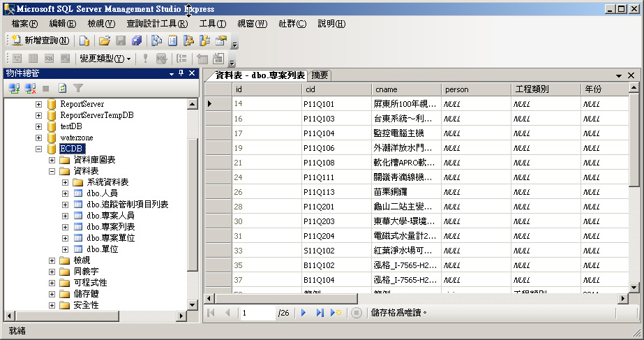Select the dbo.人員 table
The width and height of the screenshot is (644, 340).
coord(103,193)
